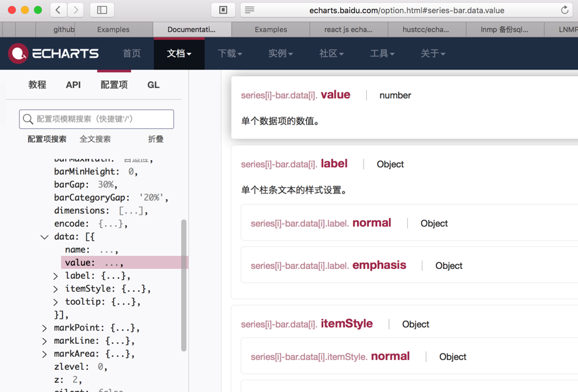The width and height of the screenshot is (578, 392).
Task: Open the 社区 dropdown menu
Action: pos(332,53)
